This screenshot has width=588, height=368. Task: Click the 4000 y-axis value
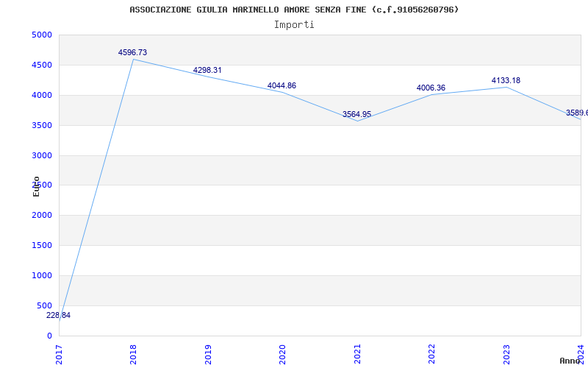tap(42, 96)
